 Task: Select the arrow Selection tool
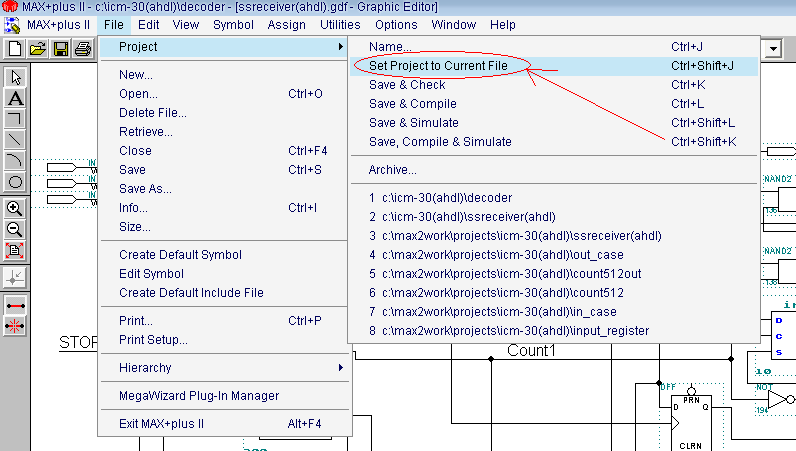click(x=15, y=77)
